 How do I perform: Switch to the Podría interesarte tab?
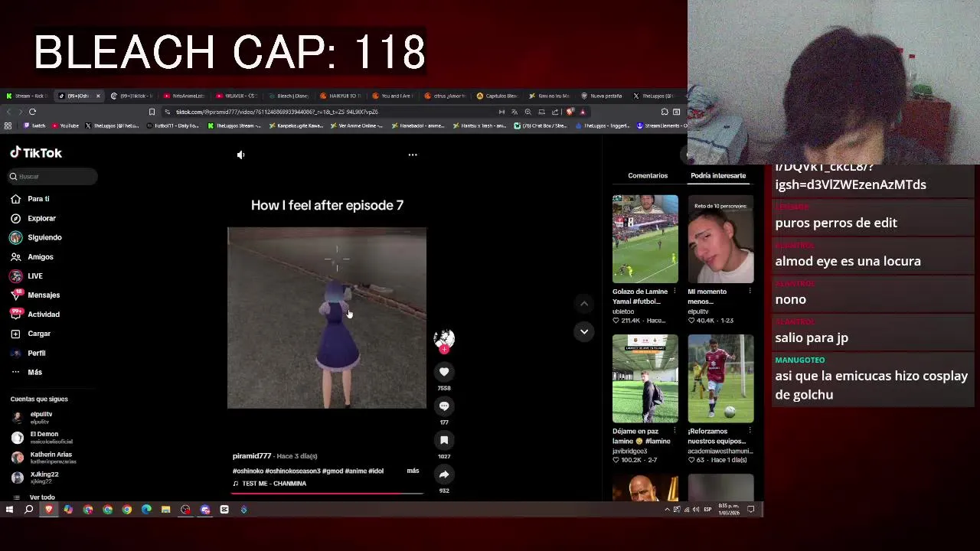coord(718,176)
